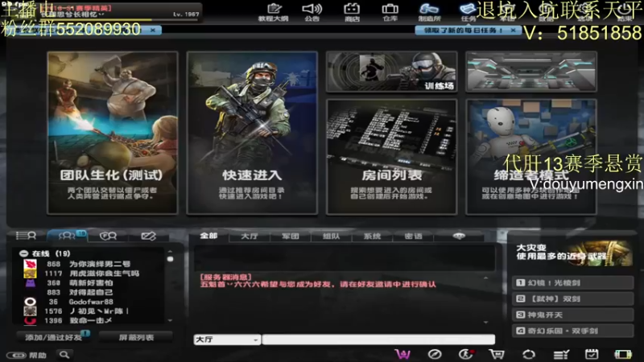Select ranked weapon 神鬼开天
644x362 pixels.
[573, 315]
